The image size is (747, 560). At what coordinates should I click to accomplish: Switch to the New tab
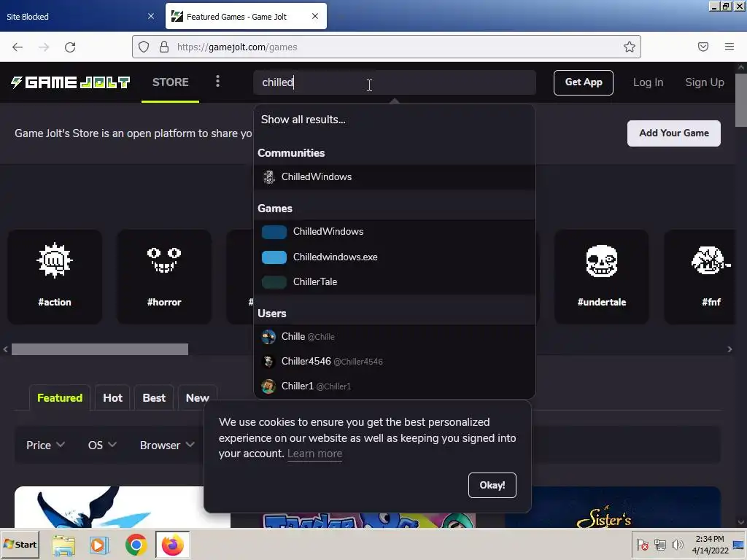(x=197, y=397)
